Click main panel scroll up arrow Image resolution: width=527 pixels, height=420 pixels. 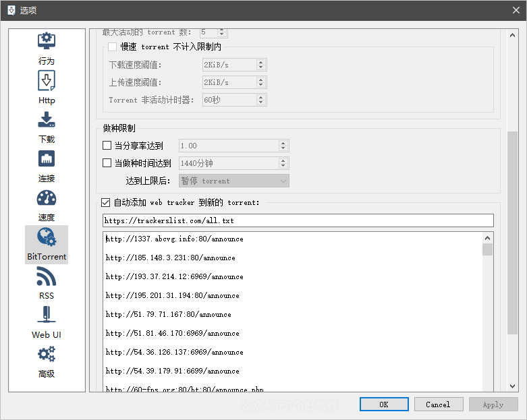pyautogui.click(x=512, y=35)
